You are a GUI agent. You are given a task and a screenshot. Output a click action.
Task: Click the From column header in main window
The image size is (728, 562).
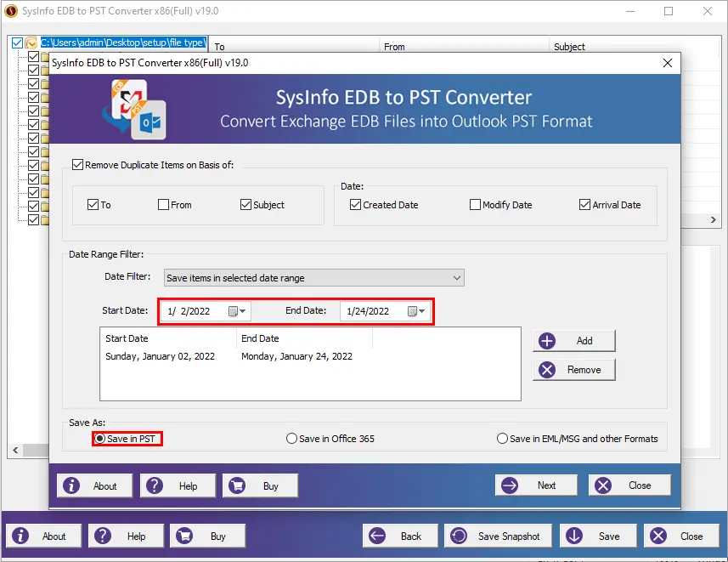tap(394, 47)
